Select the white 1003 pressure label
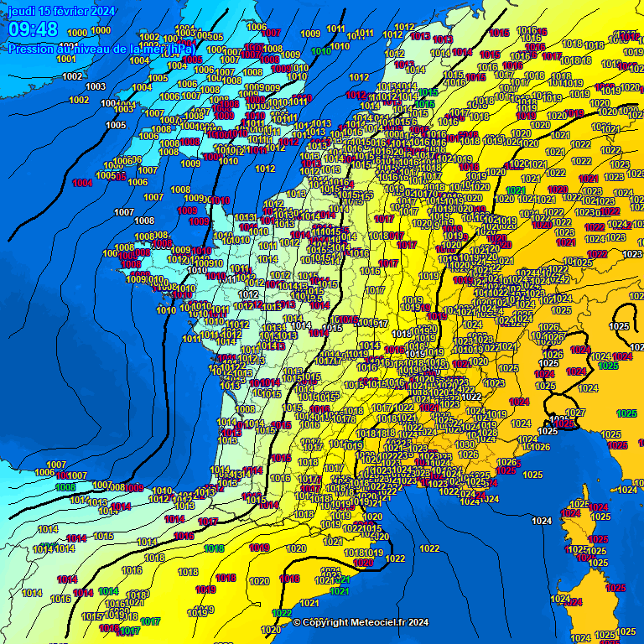This screenshot has height=644, width=644. pos(96,86)
